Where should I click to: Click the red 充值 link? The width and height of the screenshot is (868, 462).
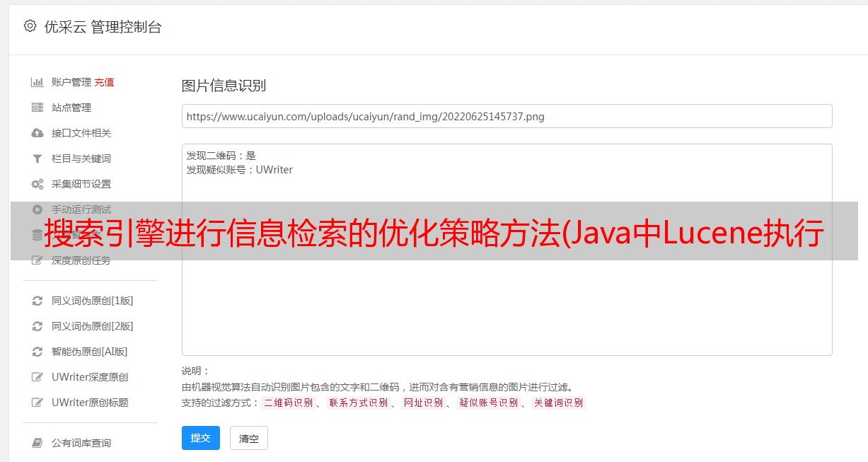pyautogui.click(x=104, y=82)
